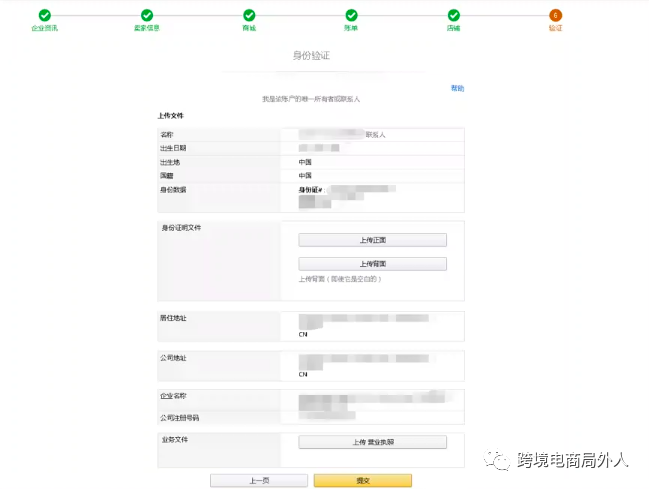Click the green checkmark above 店铺
649x489 pixels.
coord(454,15)
